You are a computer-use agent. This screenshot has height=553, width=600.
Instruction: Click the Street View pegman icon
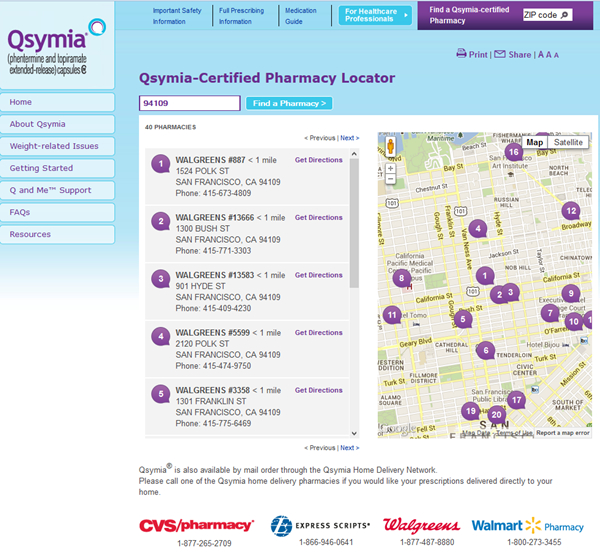point(390,147)
